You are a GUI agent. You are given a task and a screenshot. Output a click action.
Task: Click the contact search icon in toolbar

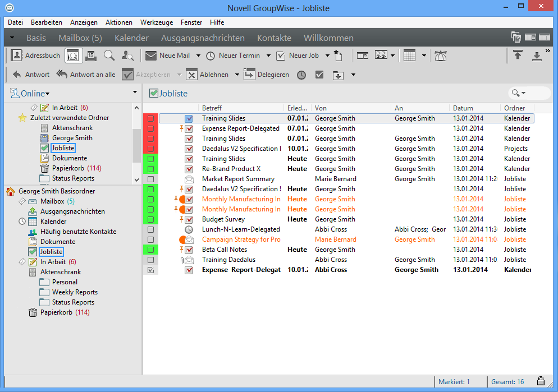pos(127,56)
